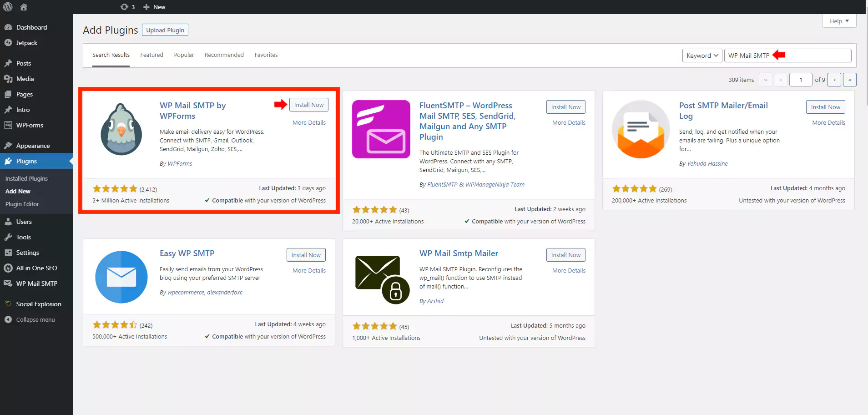Click the Social Explosion sidebar icon

(8, 304)
